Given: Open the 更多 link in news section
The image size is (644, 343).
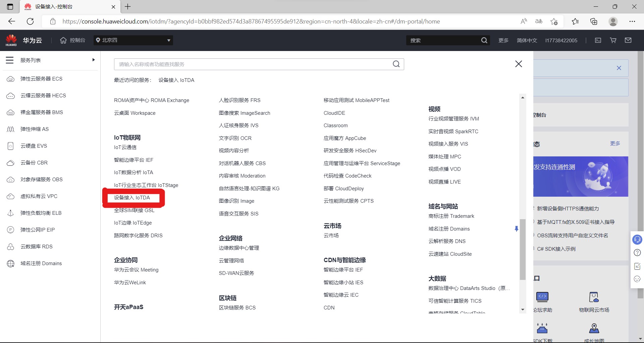Looking at the screenshot, I should pyautogui.click(x=615, y=143).
